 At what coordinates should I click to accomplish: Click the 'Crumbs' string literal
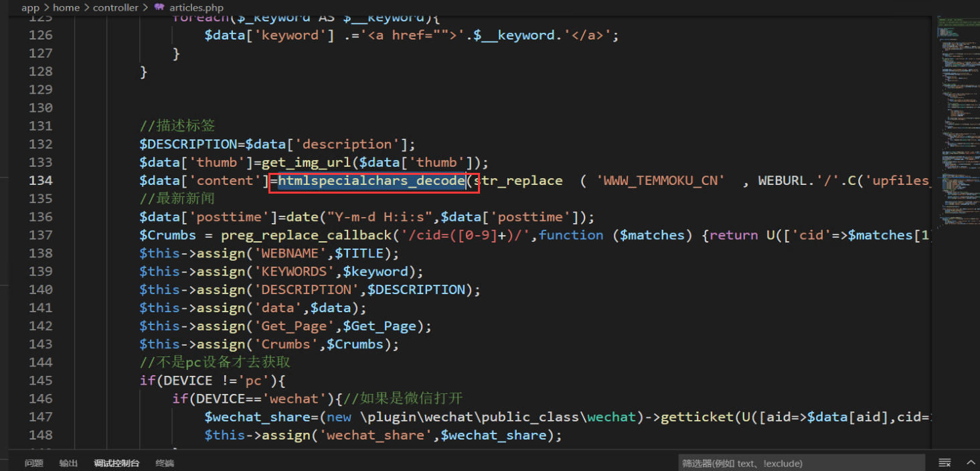click(286, 344)
